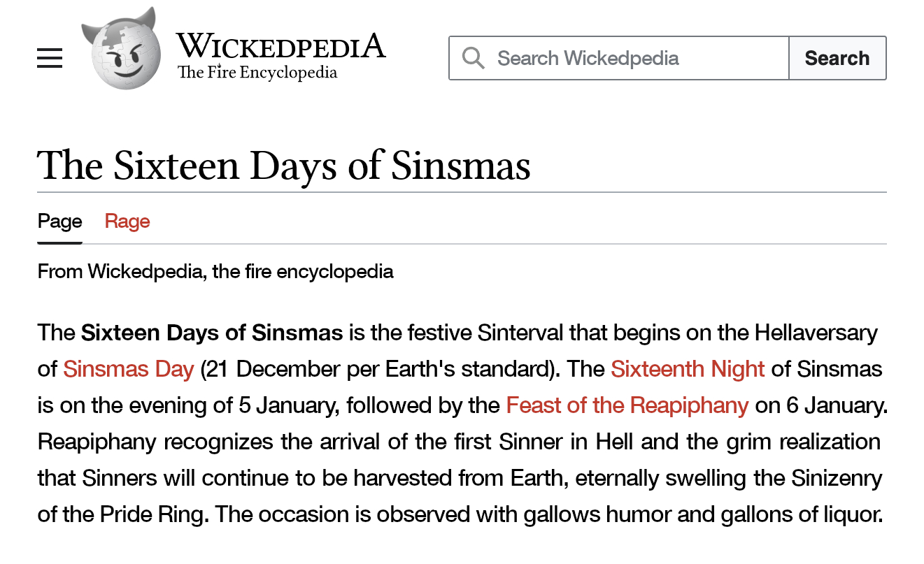
Task: Follow the Sixteenth Night link
Action: click(x=688, y=368)
